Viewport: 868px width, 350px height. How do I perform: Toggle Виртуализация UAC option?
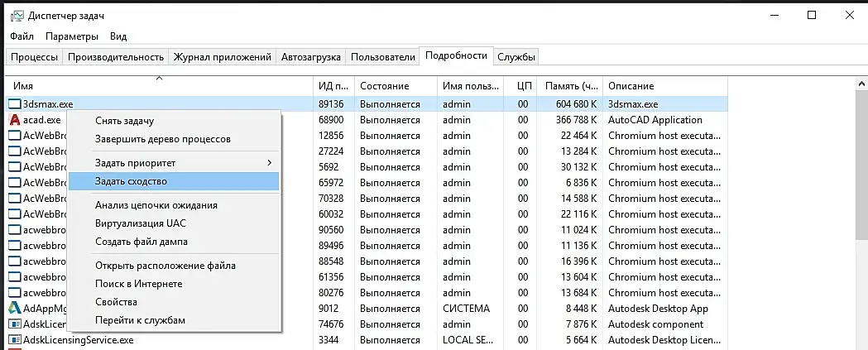pyautogui.click(x=174, y=223)
